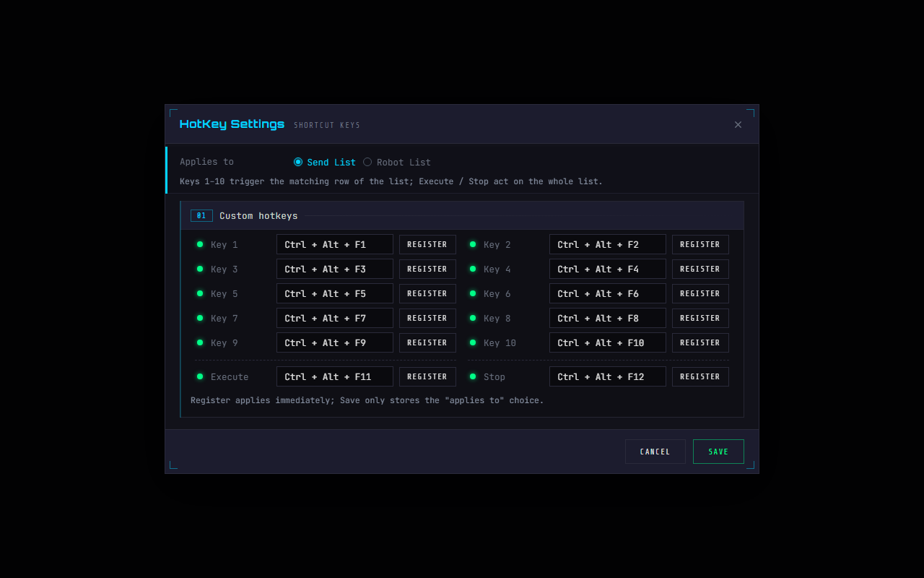The image size is (924, 578).
Task: Register the Key 2 hotkey
Action: click(x=700, y=244)
